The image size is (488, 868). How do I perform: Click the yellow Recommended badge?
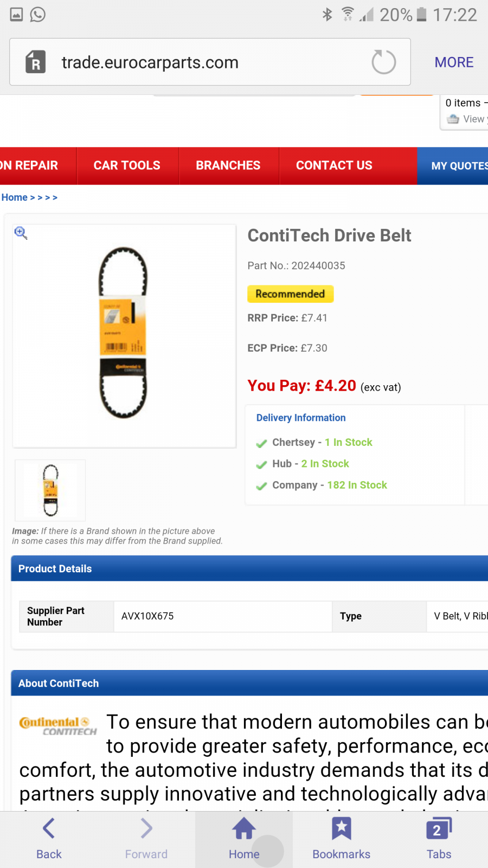point(290,293)
